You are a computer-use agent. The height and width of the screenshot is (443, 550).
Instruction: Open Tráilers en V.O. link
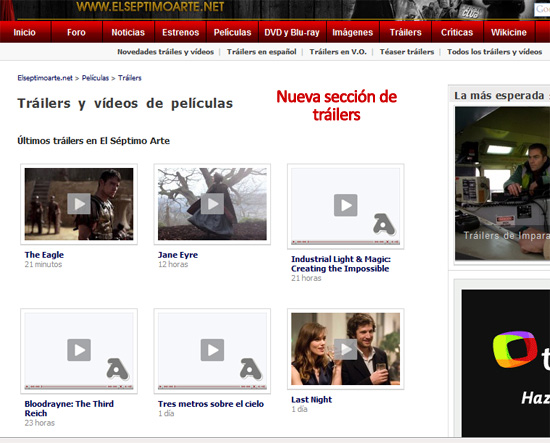(x=338, y=52)
